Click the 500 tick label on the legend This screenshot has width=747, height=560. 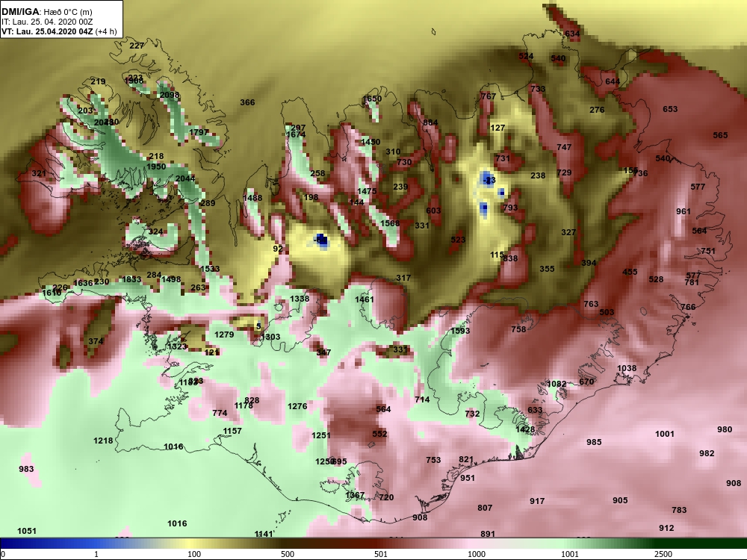click(x=288, y=554)
